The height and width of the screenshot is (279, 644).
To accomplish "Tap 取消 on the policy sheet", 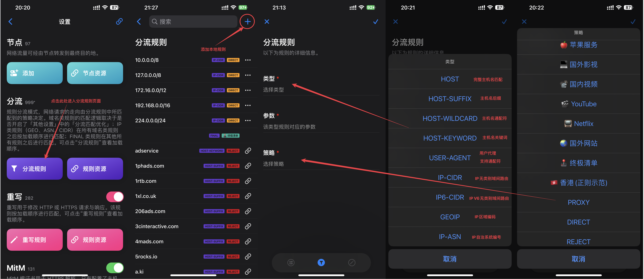I will (x=579, y=259).
